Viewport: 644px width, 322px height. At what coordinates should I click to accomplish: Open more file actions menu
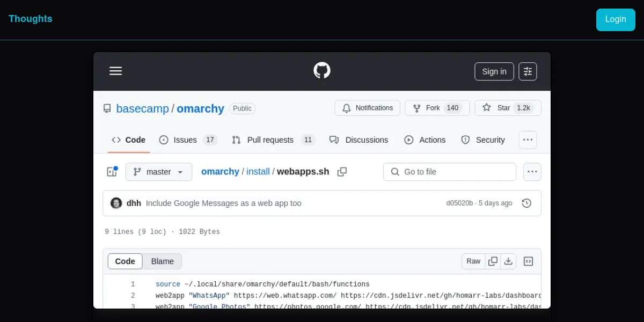pos(532,172)
